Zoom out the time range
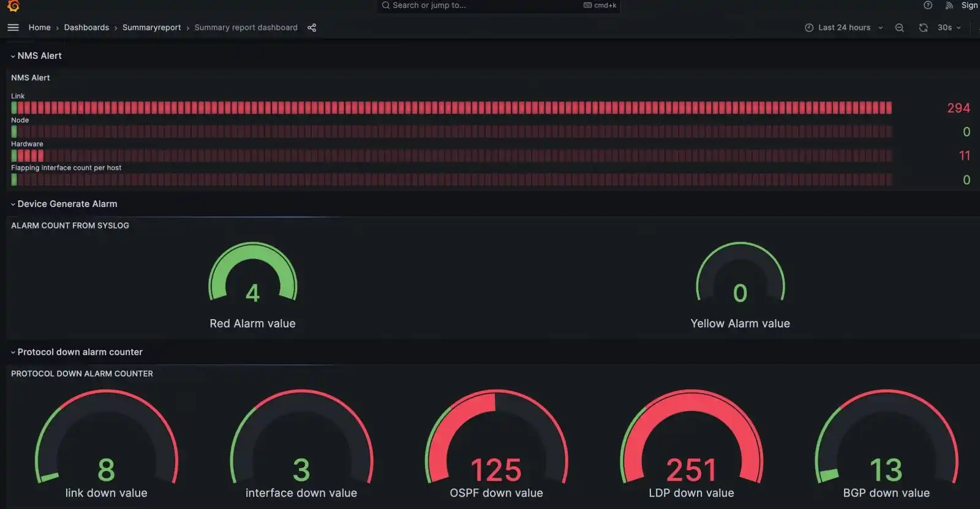Image resolution: width=980 pixels, height=509 pixels. point(899,28)
